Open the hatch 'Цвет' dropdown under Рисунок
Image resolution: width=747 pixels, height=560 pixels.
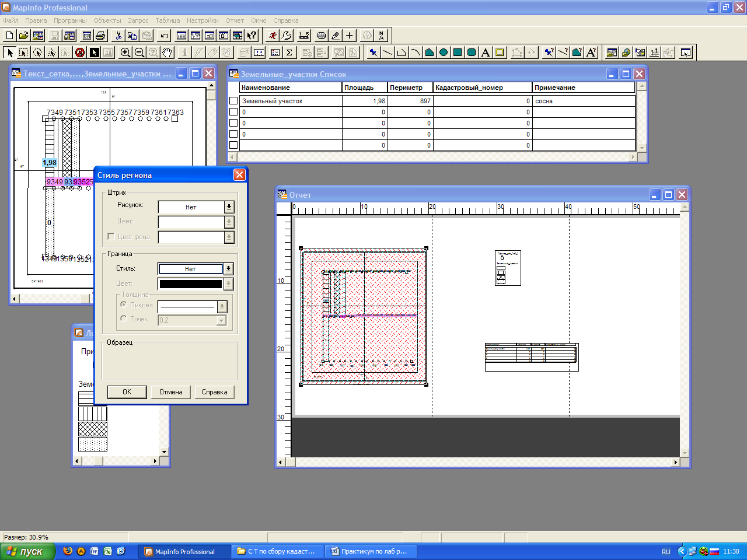coord(229,222)
